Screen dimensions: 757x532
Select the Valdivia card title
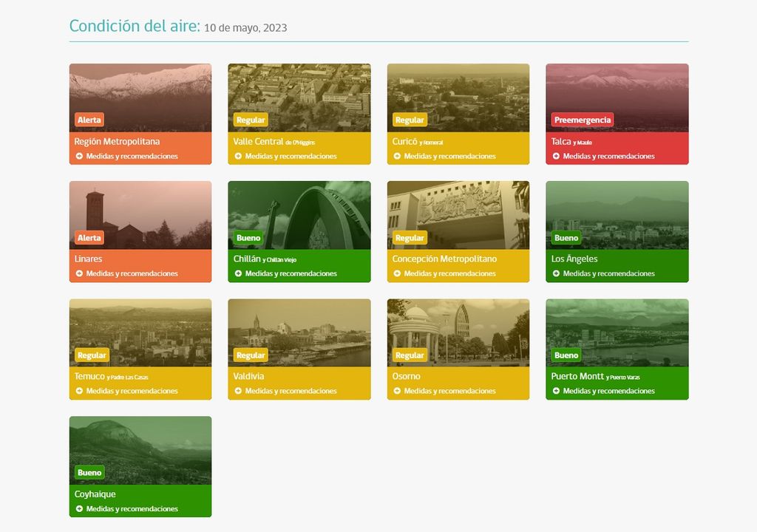click(x=248, y=376)
